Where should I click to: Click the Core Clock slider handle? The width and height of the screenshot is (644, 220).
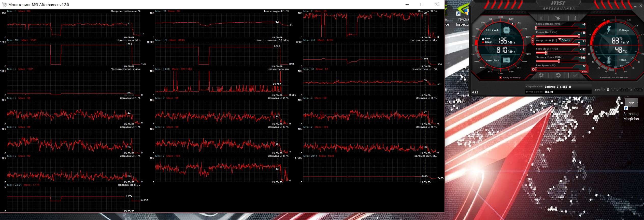tap(546, 53)
